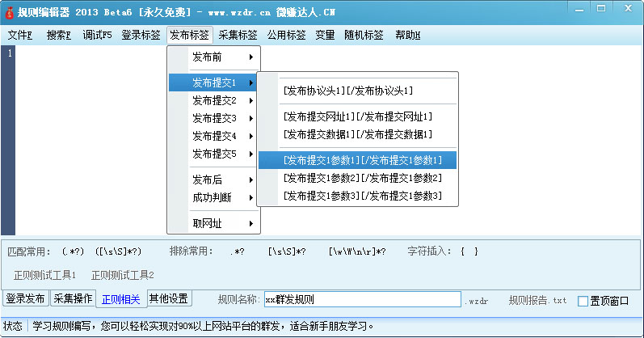Switch to the 其他设置 tab
644x338 pixels.
(169, 299)
